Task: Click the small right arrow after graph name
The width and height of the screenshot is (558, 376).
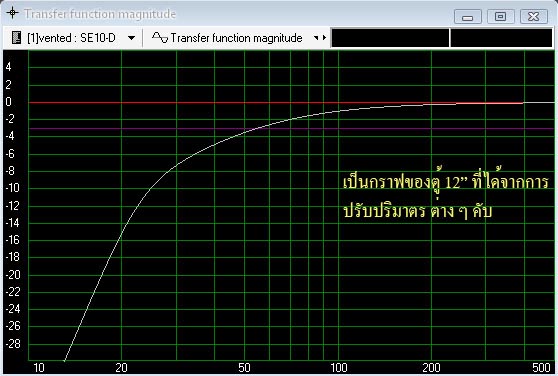Action: 324,37
